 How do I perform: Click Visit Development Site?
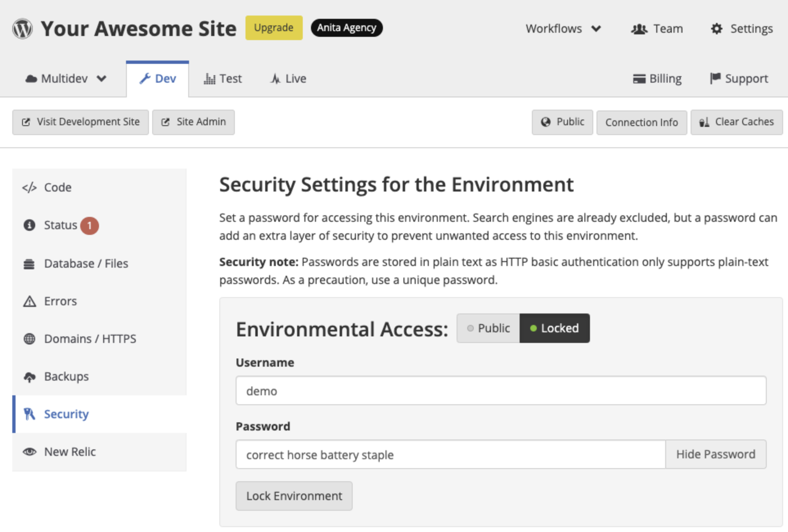[80, 122]
